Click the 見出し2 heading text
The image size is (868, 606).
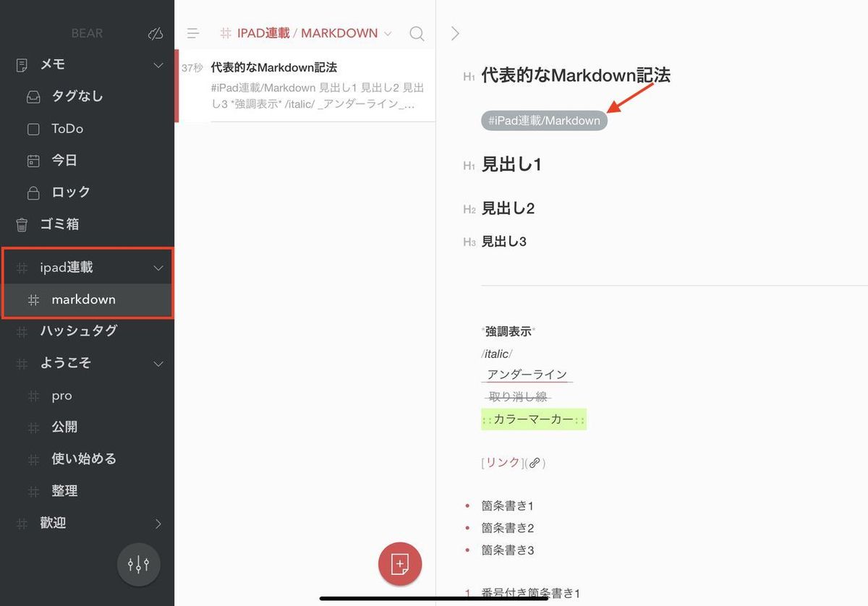508,209
